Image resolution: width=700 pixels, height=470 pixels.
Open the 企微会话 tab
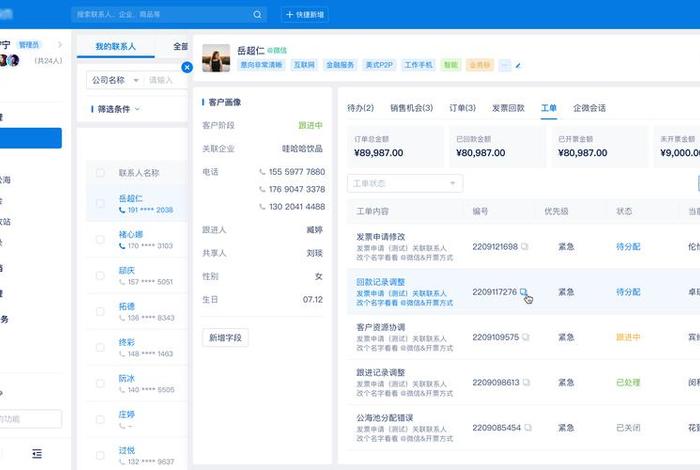tap(590, 108)
